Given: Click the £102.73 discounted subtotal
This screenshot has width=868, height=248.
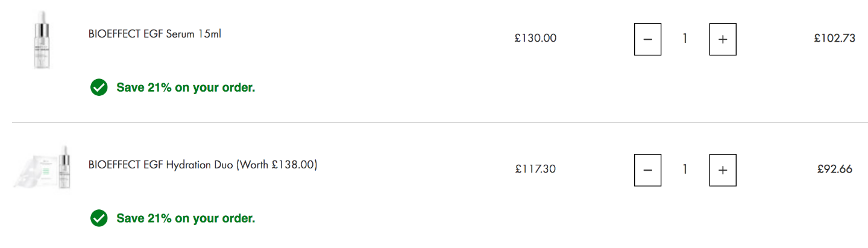Looking at the screenshot, I should click(834, 39).
